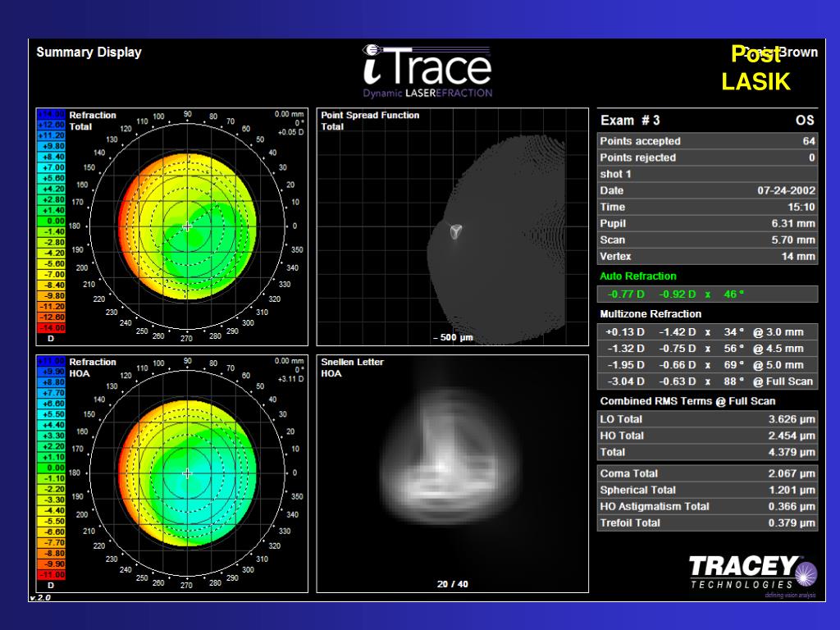Select the Refraction HOA wavefront map

click(x=187, y=473)
